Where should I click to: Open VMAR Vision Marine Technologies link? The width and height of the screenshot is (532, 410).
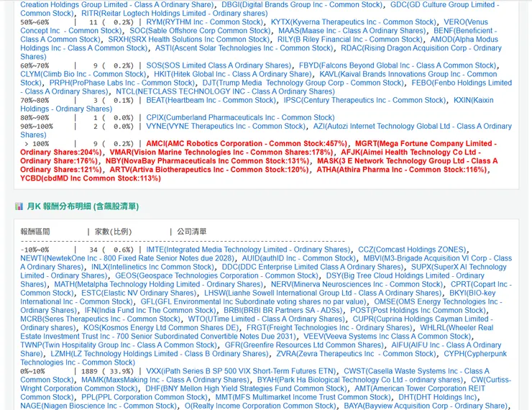(x=221, y=152)
